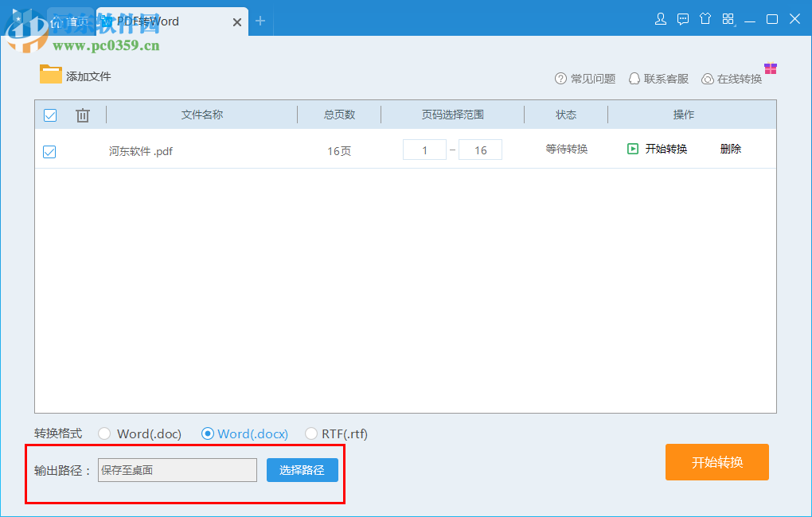812x517 pixels.
Task: Open 联系客服 link
Action: point(666,79)
